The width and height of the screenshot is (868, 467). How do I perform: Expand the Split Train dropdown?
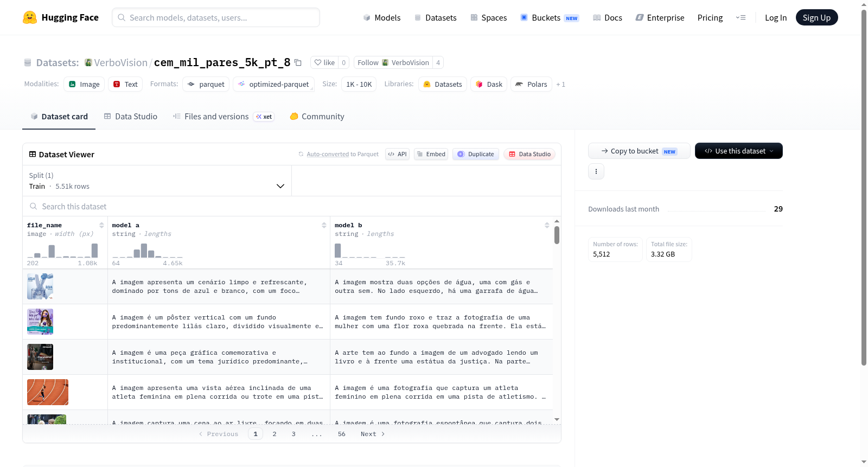pos(157,181)
